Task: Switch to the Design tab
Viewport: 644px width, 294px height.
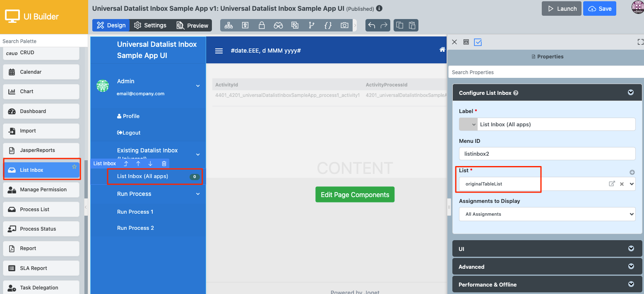Action: point(111,25)
